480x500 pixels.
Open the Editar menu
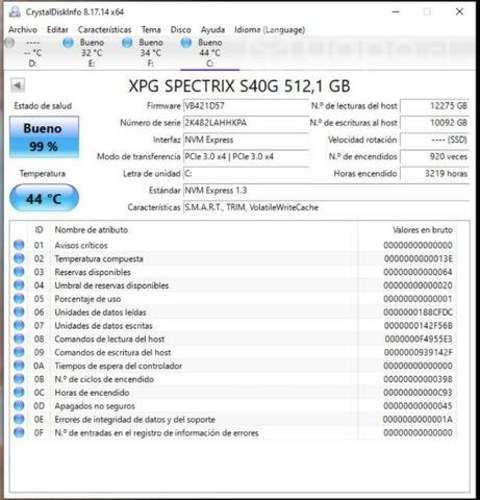click(57, 30)
